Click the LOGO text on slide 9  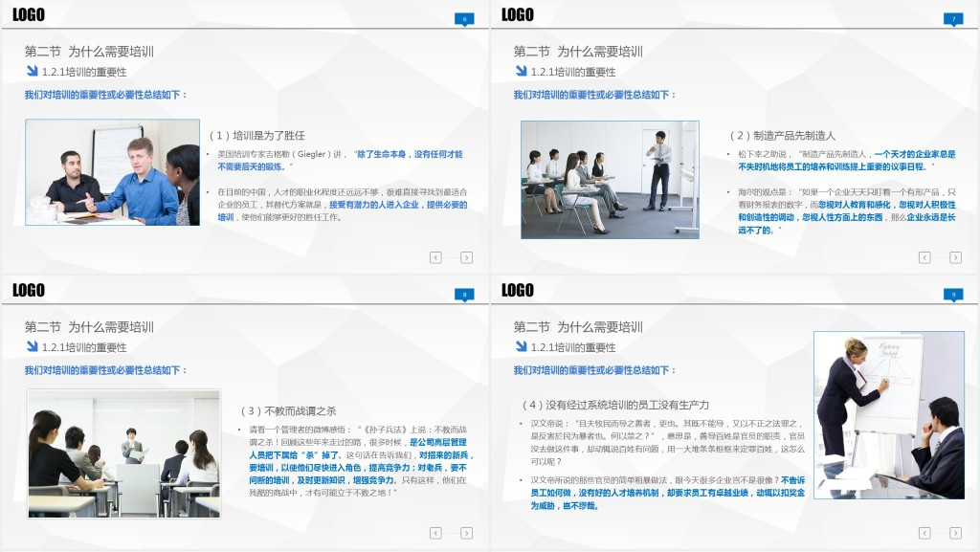point(518,291)
